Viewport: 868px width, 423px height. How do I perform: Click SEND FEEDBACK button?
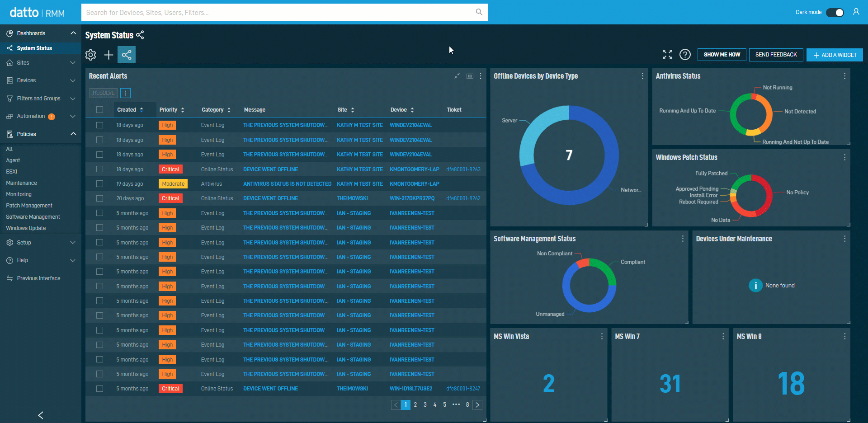coord(776,55)
